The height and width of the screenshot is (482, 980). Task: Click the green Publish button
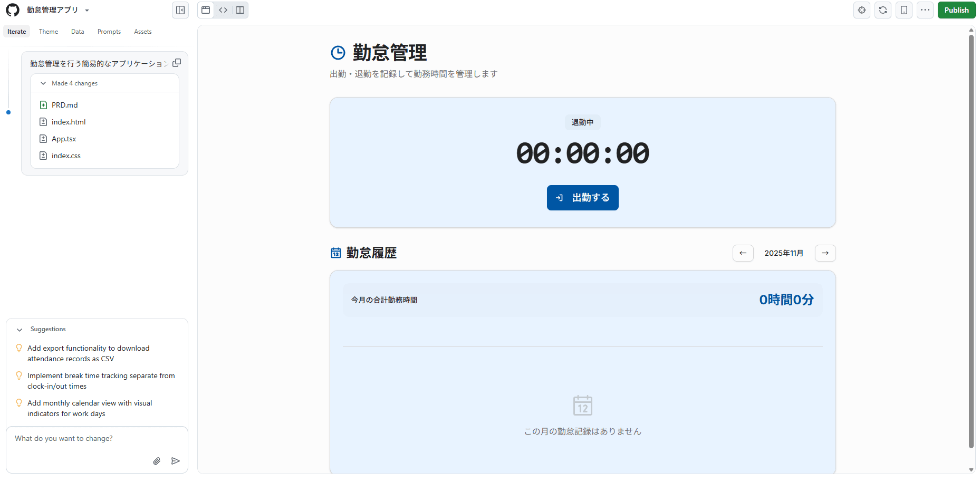(x=956, y=10)
